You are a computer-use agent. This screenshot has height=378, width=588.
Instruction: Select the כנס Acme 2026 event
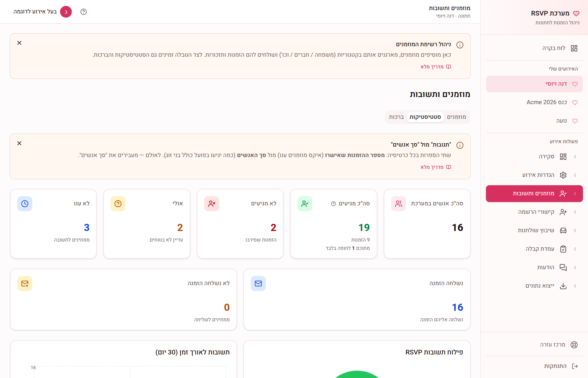(534, 102)
